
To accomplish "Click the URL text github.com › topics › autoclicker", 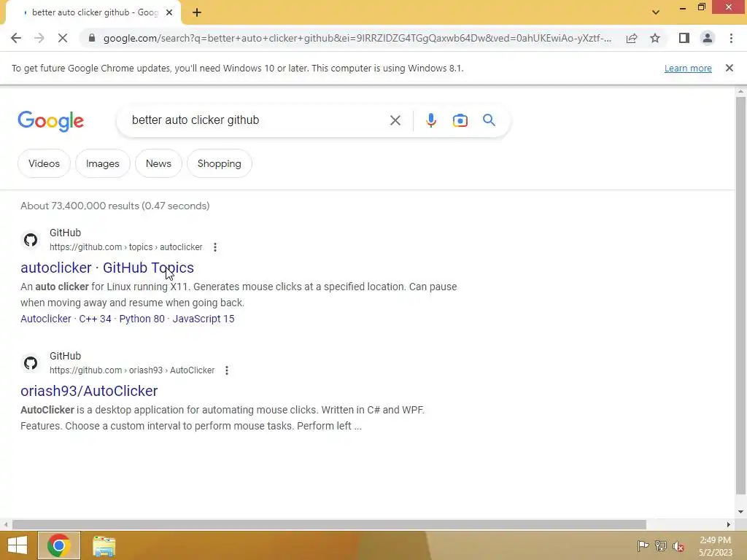I will [125, 247].
